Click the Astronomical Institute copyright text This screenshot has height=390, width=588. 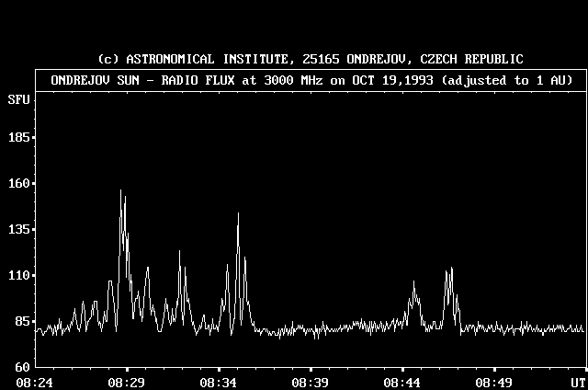(311, 59)
